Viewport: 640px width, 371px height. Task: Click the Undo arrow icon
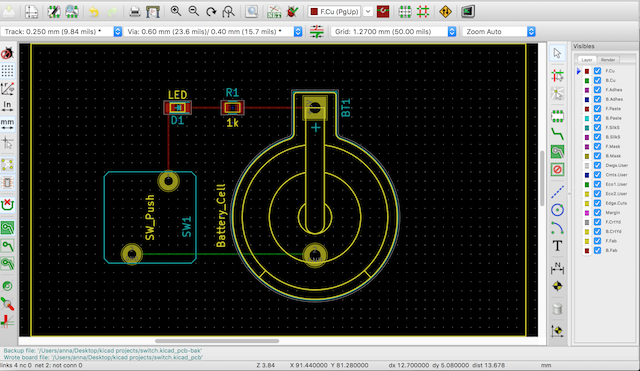(x=94, y=12)
